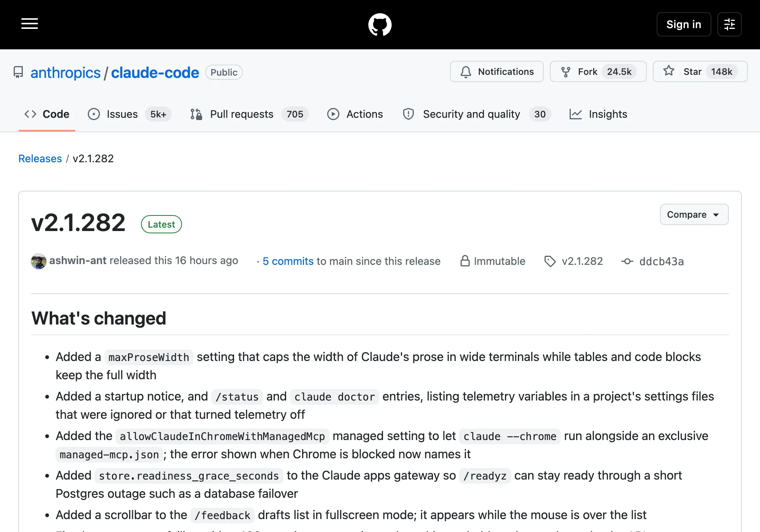Click ashwin-ant's avatar image

(39, 261)
